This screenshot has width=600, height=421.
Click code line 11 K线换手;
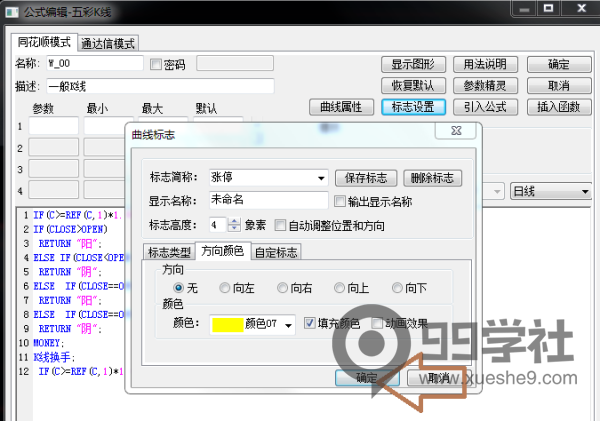[x=54, y=357]
